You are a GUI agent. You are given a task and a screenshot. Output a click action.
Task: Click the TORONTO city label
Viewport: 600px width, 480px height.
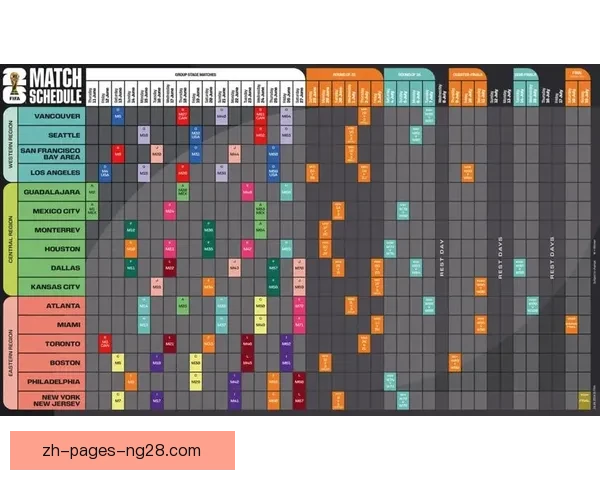tap(51, 344)
